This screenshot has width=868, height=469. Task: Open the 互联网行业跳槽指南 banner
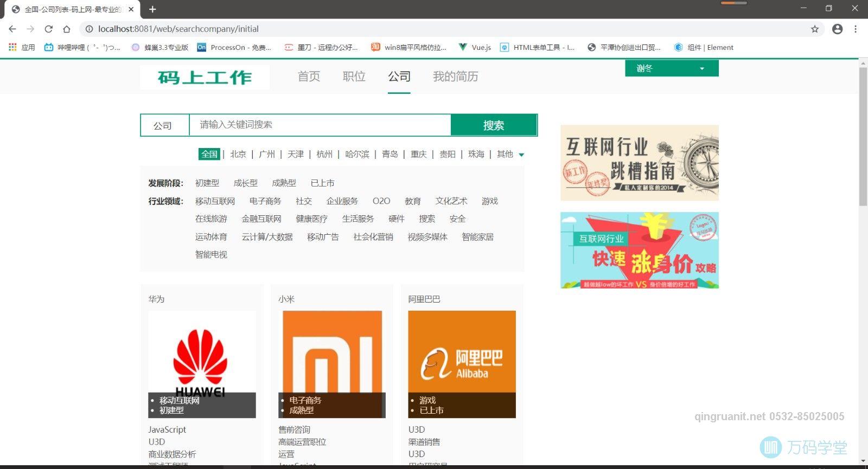pyautogui.click(x=640, y=163)
